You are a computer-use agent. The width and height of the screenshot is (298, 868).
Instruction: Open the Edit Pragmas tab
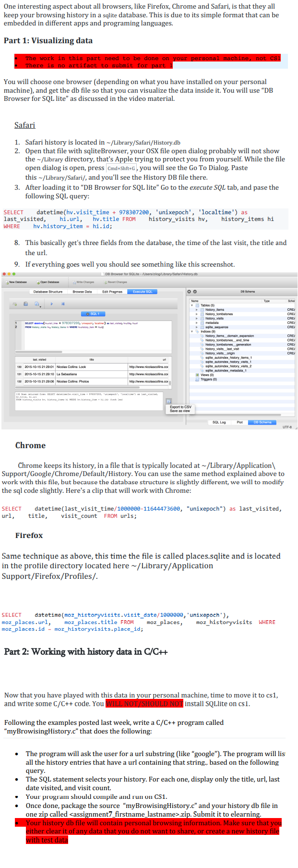(x=112, y=292)
